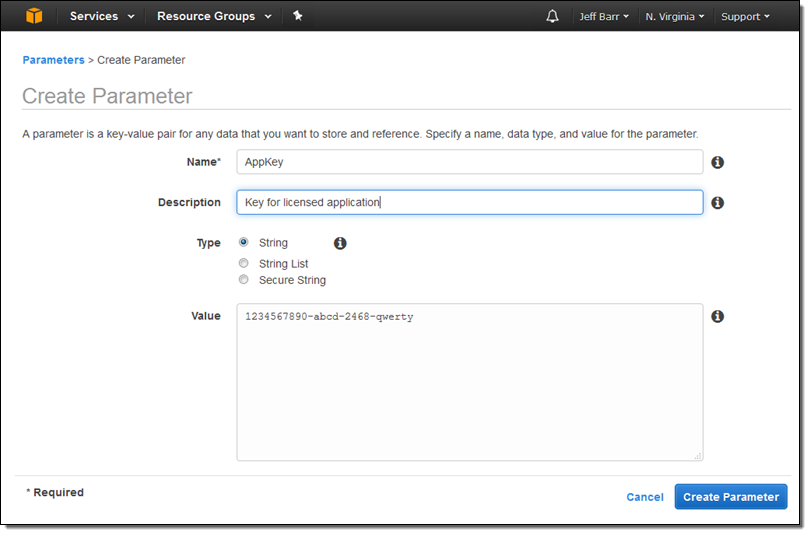Select the String List radio button
This screenshot has width=810, height=535.
point(244,263)
